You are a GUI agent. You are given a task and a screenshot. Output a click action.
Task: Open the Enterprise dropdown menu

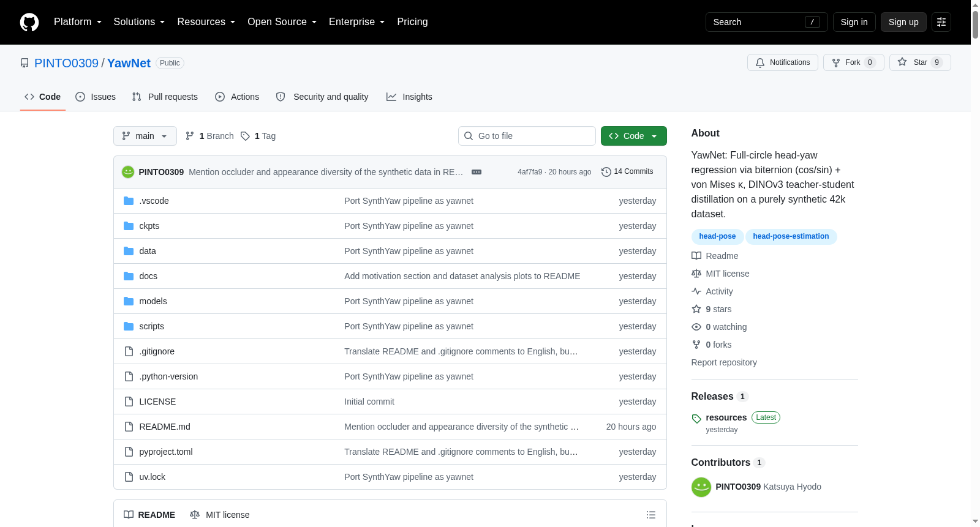tap(356, 22)
